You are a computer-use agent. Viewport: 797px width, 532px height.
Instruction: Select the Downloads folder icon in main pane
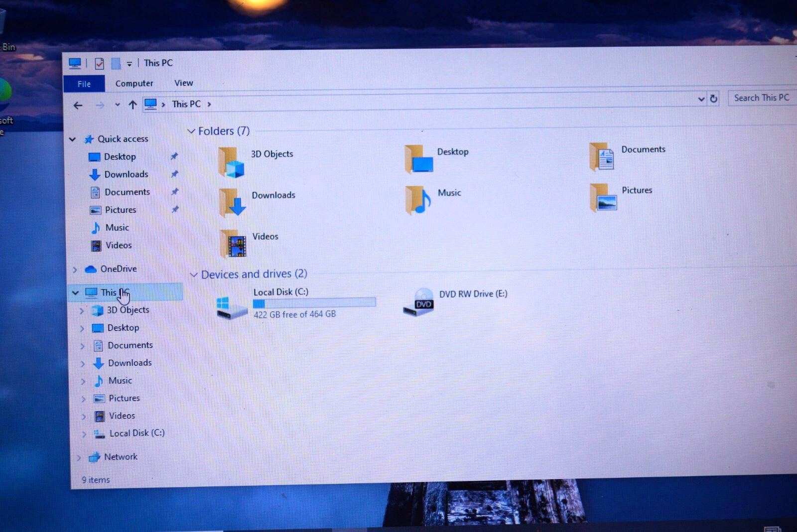click(233, 202)
